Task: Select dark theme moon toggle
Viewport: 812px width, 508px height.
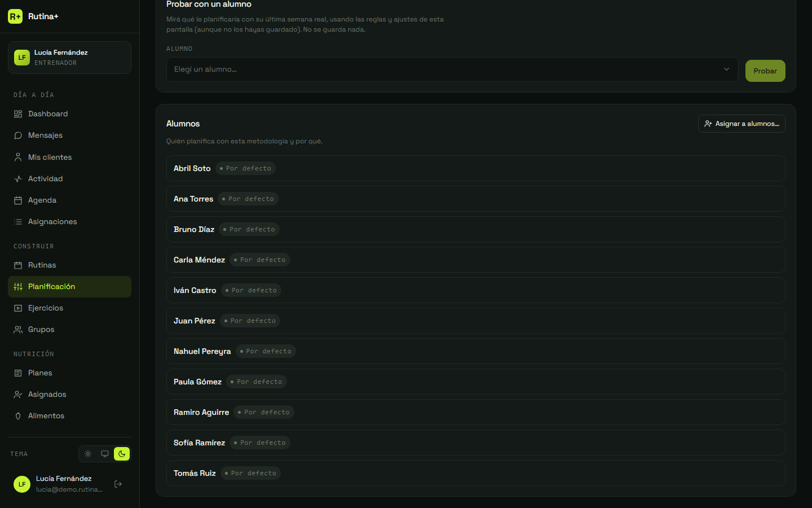Action: coord(122,454)
